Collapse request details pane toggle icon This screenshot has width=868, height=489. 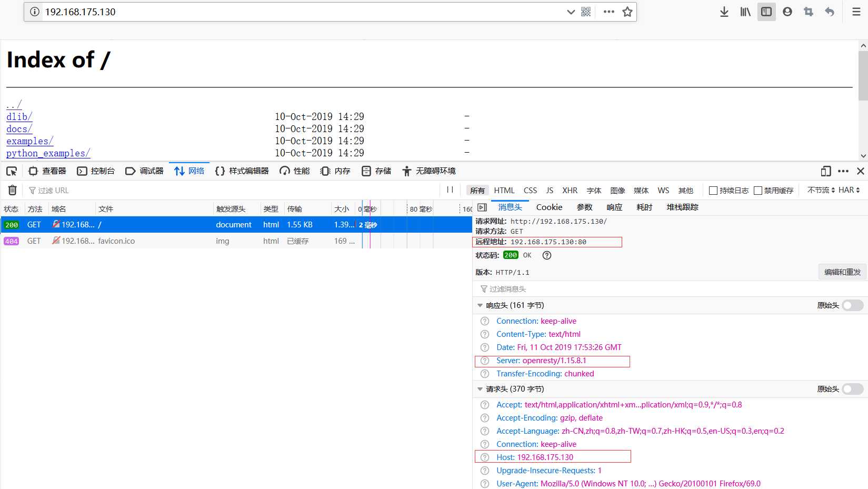tap(482, 207)
